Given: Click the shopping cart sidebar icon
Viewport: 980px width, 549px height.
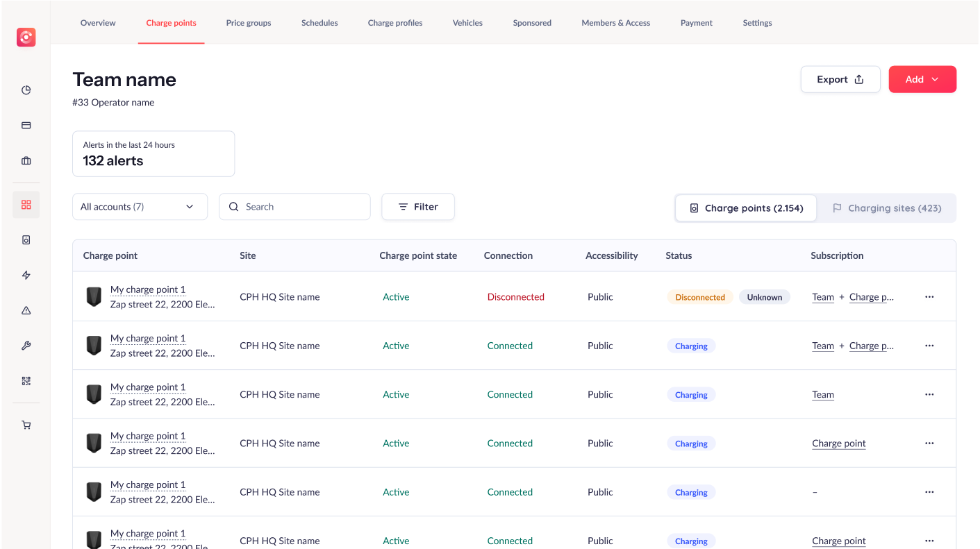Looking at the screenshot, I should 26,425.
